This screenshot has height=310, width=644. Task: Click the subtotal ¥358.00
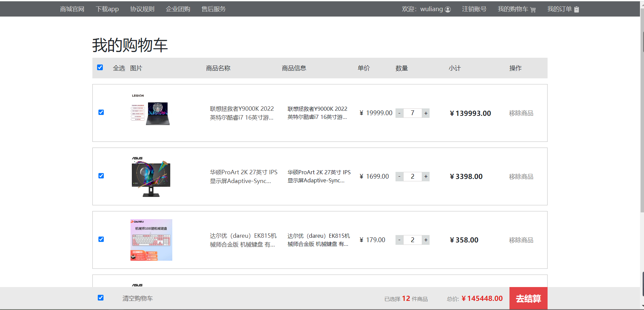point(464,240)
